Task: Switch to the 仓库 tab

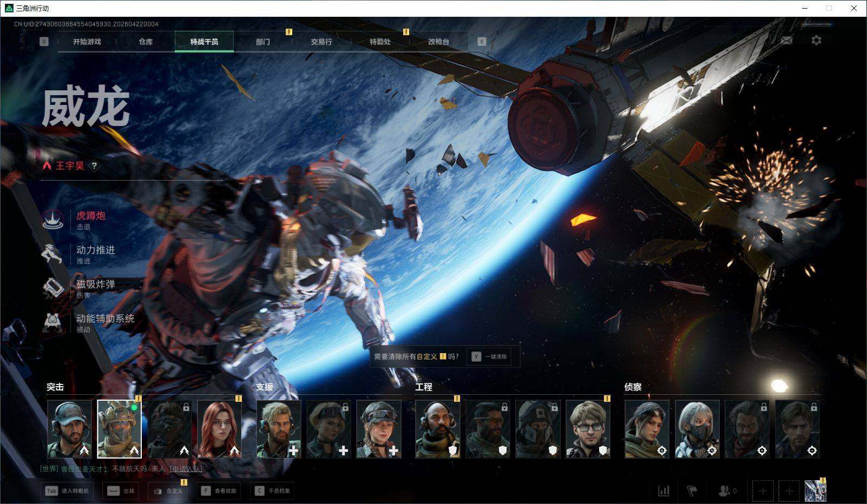Action: point(146,42)
